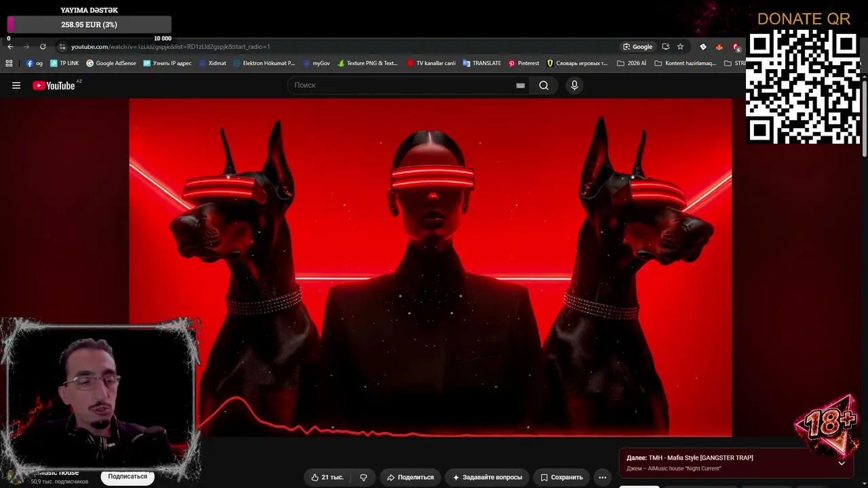This screenshot has height=488, width=868.
Task: Open the Facebook 'og' bookmark
Action: (x=35, y=63)
